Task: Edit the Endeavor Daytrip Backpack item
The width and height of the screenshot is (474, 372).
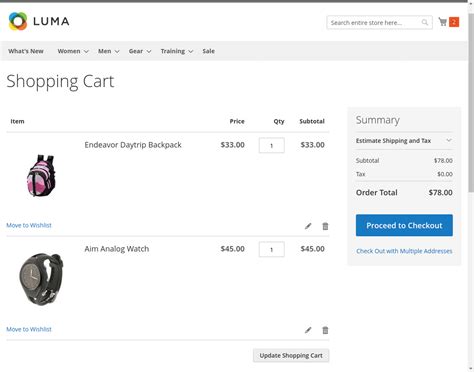Action: click(x=308, y=226)
